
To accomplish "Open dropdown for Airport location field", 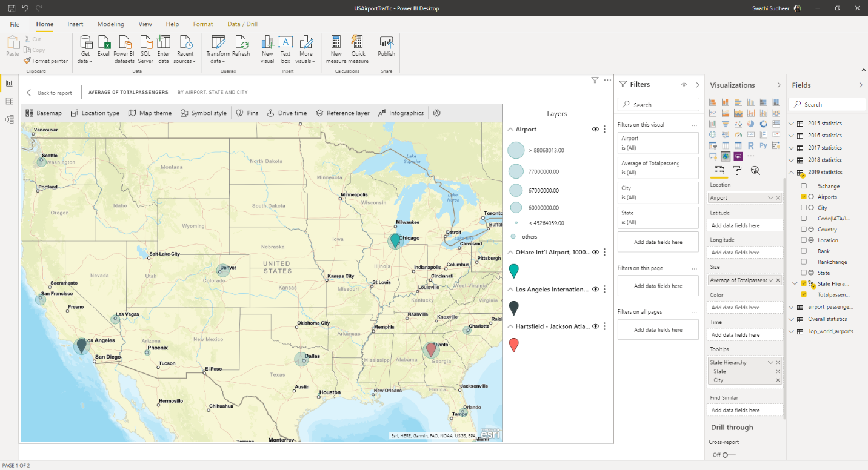I will tap(770, 198).
